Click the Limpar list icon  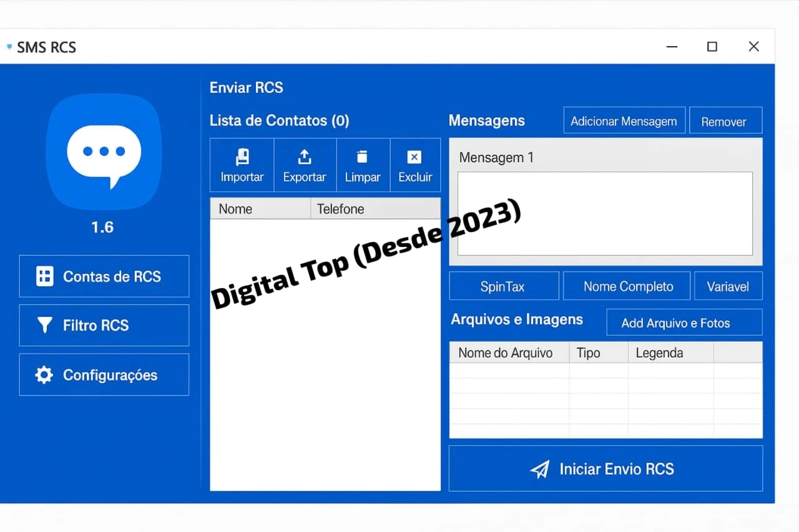click(x=363, y=157)
